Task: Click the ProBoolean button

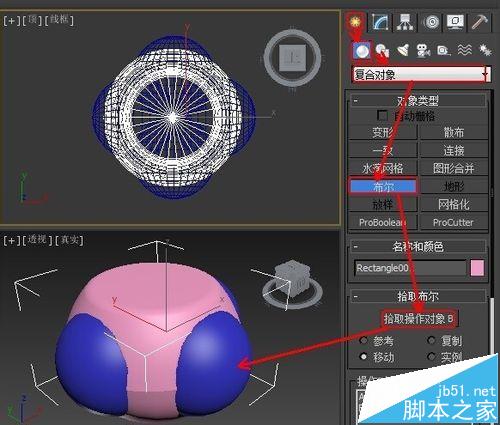Action: (x=383, y=222)
